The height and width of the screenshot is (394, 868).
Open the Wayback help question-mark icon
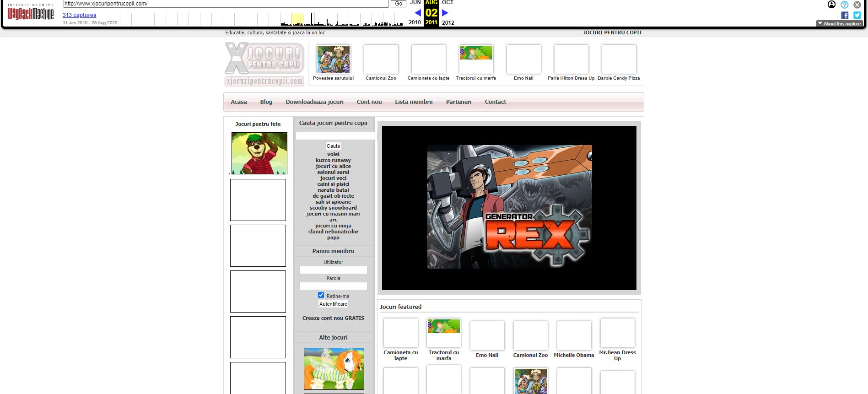click(845, 5)
